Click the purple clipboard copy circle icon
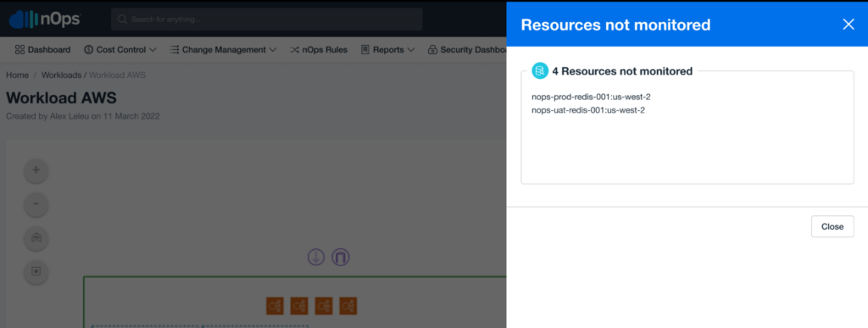Image resolution: width=868 pixels, height=328 pixels. 341,257
